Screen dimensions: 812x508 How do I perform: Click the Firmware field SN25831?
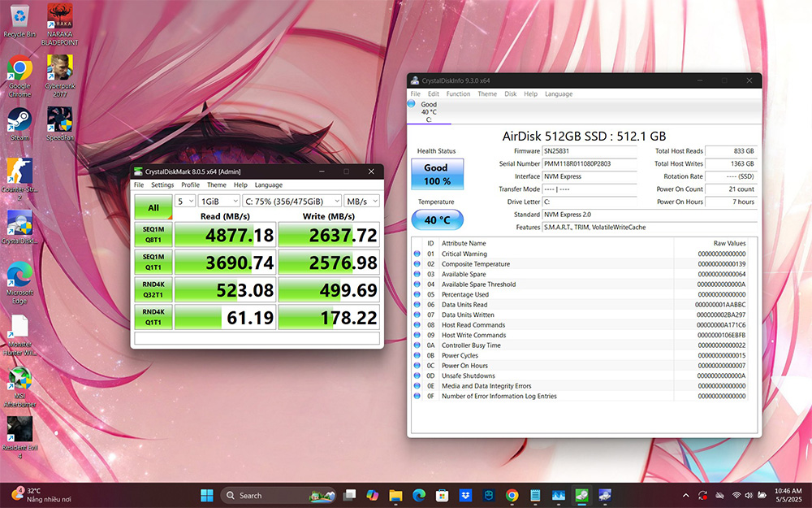click(x=590, y=151)
